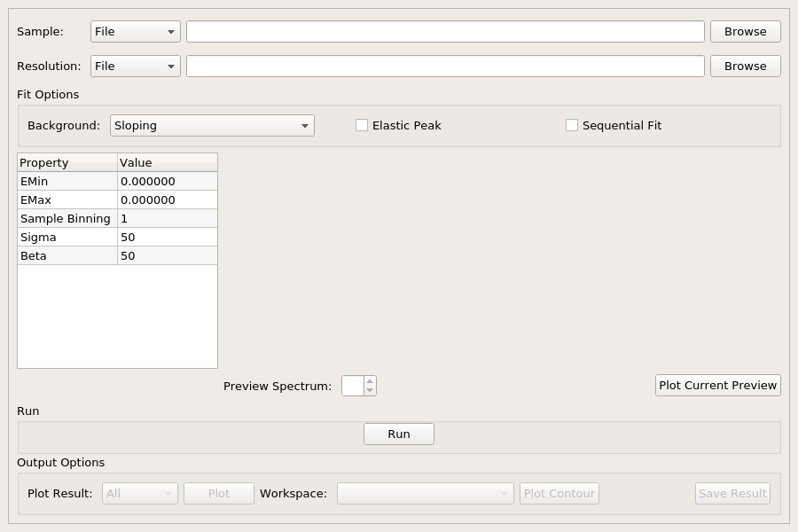Click the Plot Contour button
798x532 pixels.
pyautogui.click(x=559, y=493)
